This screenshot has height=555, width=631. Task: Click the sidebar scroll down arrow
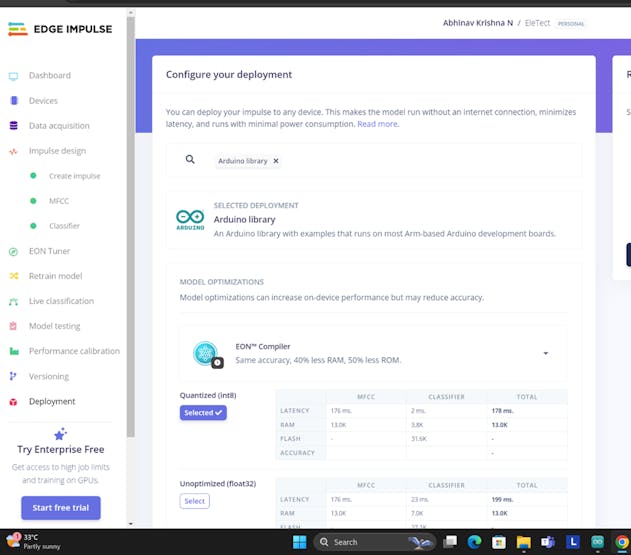tap(130, 524)
